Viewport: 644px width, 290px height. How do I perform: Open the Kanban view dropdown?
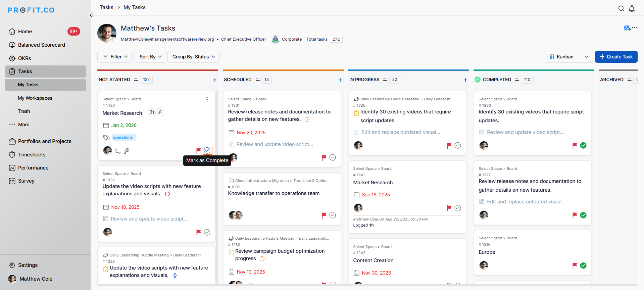[568, 57]
